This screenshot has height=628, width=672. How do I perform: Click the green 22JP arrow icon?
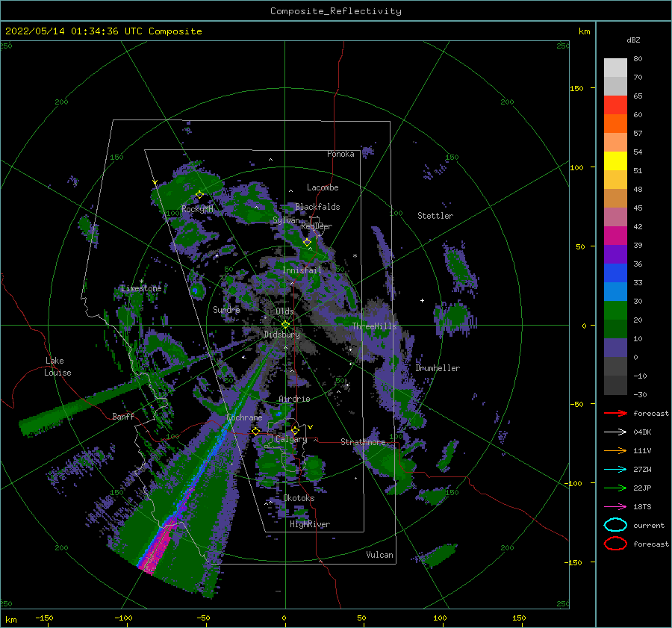615,488
